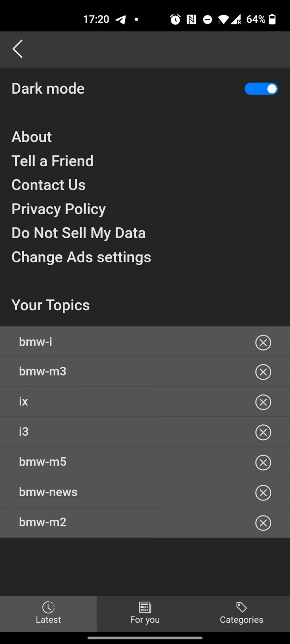
Task: Open Change Ads settings
Action: pos(81,257)
